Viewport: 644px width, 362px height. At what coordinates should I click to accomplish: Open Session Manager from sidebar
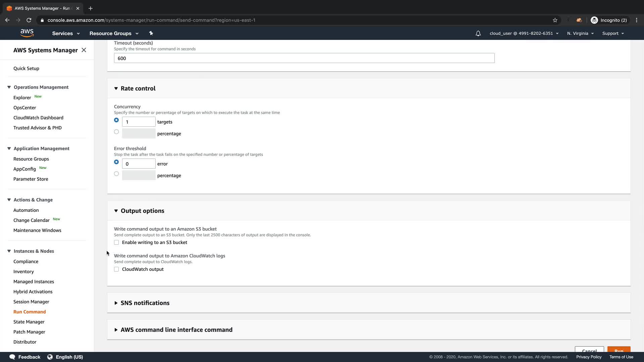pyautogui.click(x=31, y=302)
